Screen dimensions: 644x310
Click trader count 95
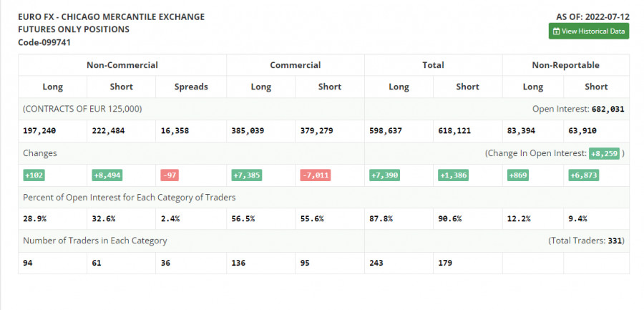[x=305, y=263]
